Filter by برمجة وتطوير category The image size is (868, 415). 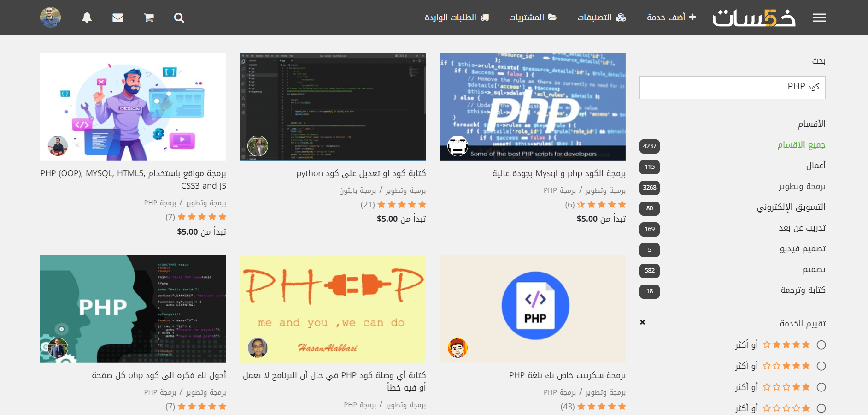802,186
